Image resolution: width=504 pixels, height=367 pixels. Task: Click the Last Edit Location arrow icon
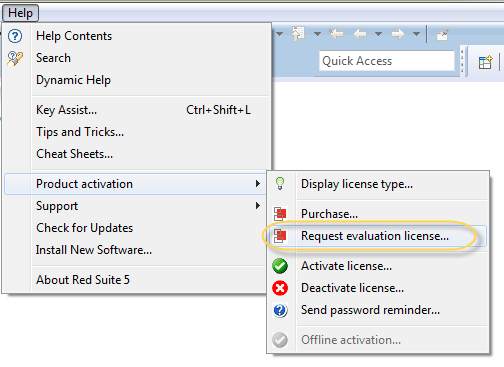click(x=336, y=34)
